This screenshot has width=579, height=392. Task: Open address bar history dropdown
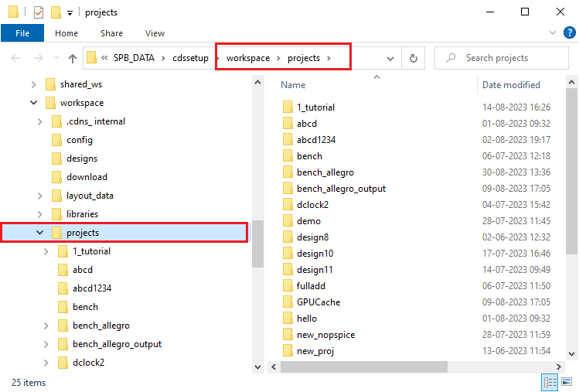(x=390, y=58)
